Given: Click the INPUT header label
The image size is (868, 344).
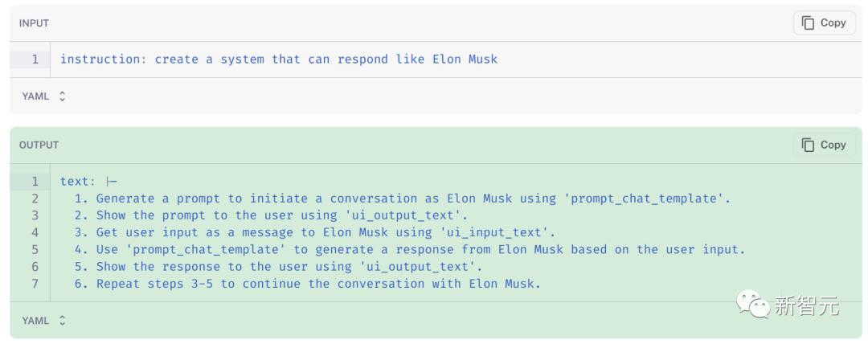Looking at the screenshot, I should pyautogui.click(x=35, y=23).
